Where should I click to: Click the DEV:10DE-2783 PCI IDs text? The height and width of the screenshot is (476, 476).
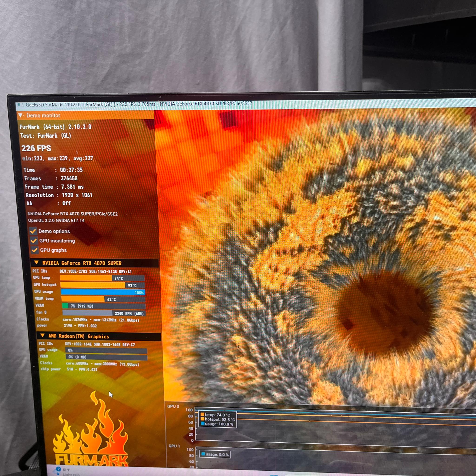pos(96,271)
